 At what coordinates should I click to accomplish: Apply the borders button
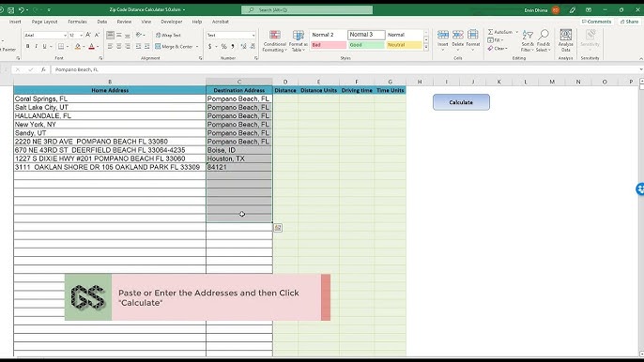tap(61, 46)
